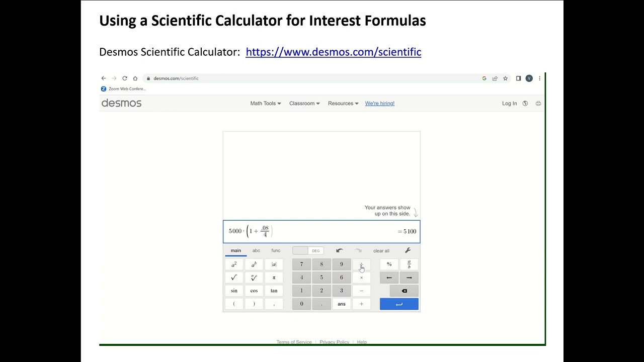The height and width of the screenshot is (362, 644).
Task: Click the percent key
Action: 388,264
